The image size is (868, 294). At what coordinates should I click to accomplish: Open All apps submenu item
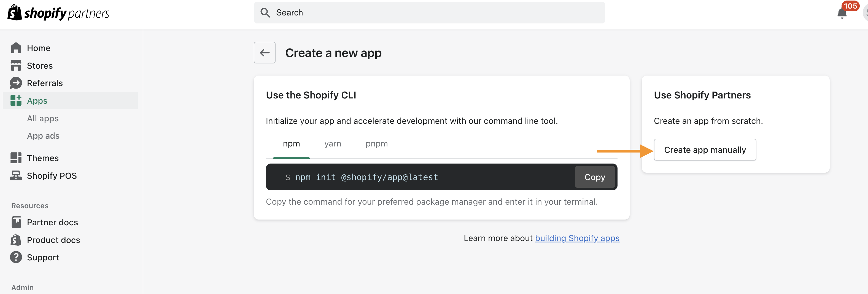pyautogui.click(x=43, y=118)
